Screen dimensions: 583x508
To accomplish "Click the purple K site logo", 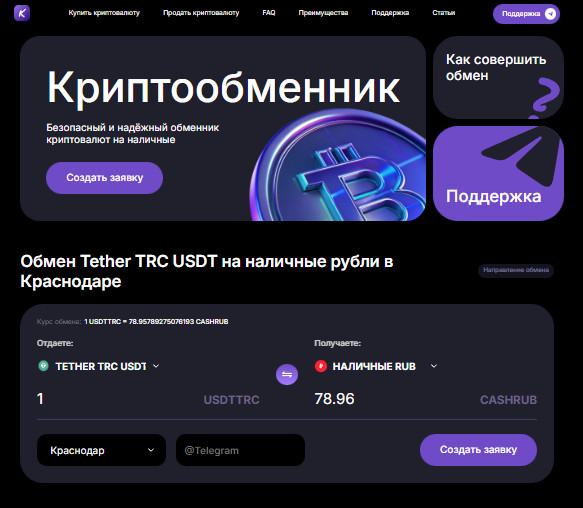I will tap(22, 13).
